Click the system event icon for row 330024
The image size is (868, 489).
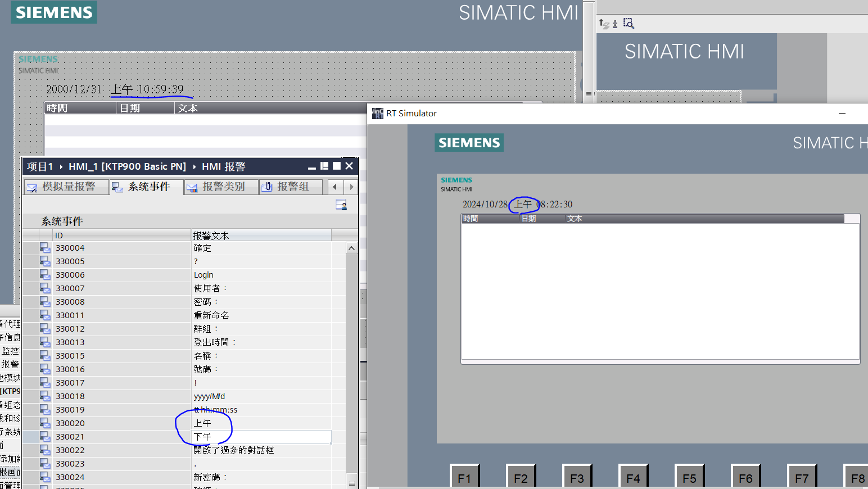(45, 477)
